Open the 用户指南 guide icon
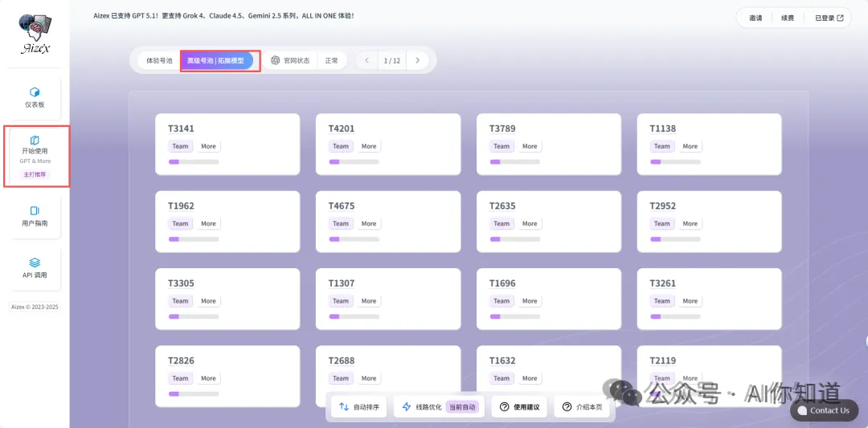This screenshot has height=428, width=868. 35,210
